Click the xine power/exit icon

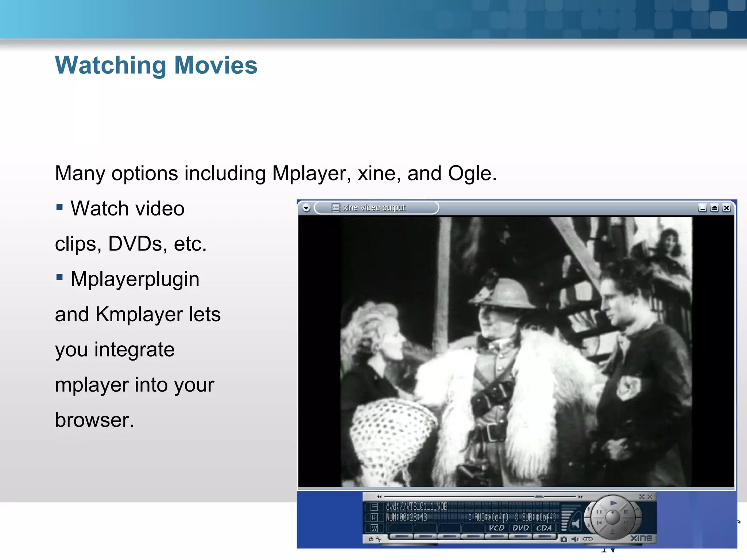pos(371,539)
